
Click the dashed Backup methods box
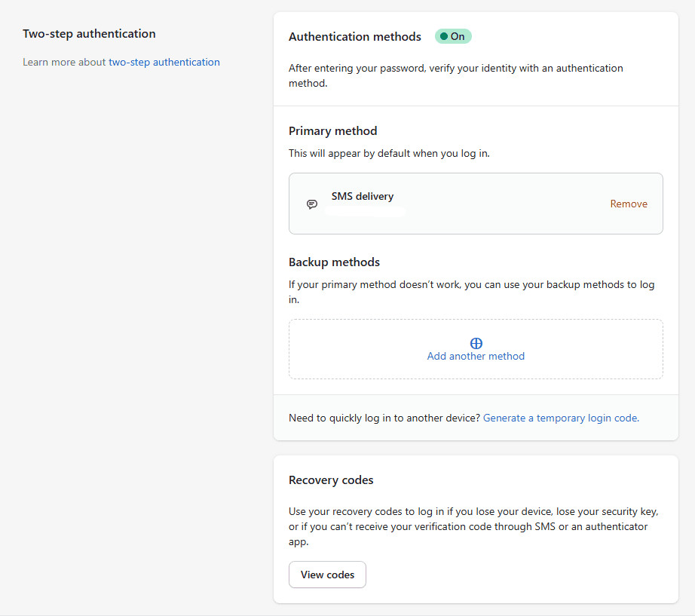(476, 349)
